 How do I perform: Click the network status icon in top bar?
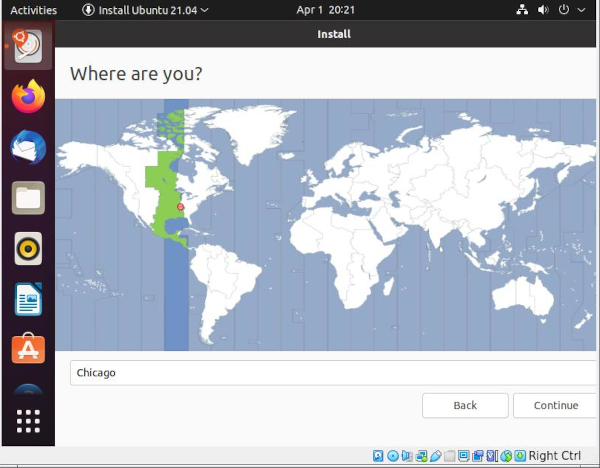522,10
